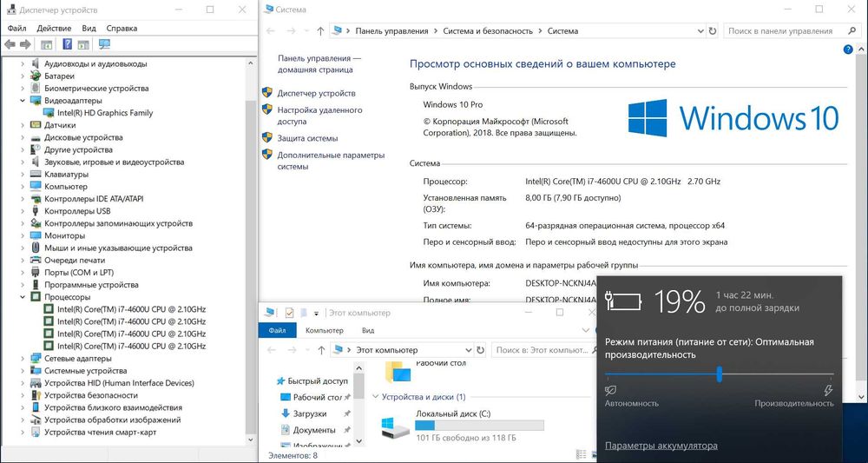Viewport: 868px width, 463px height.
Task: Click the refresh button next to System address bar
Action: [x=713, y=31]
